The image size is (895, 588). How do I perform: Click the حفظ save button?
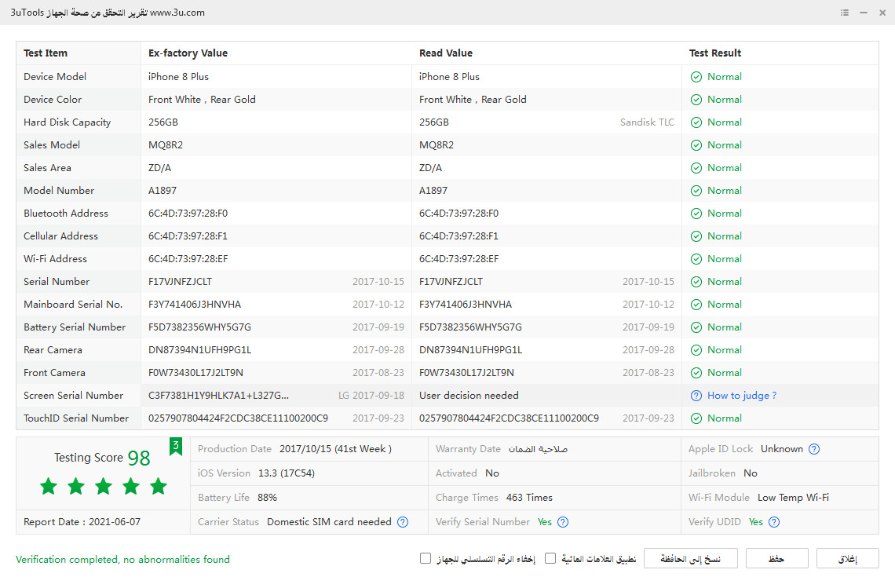776,559
